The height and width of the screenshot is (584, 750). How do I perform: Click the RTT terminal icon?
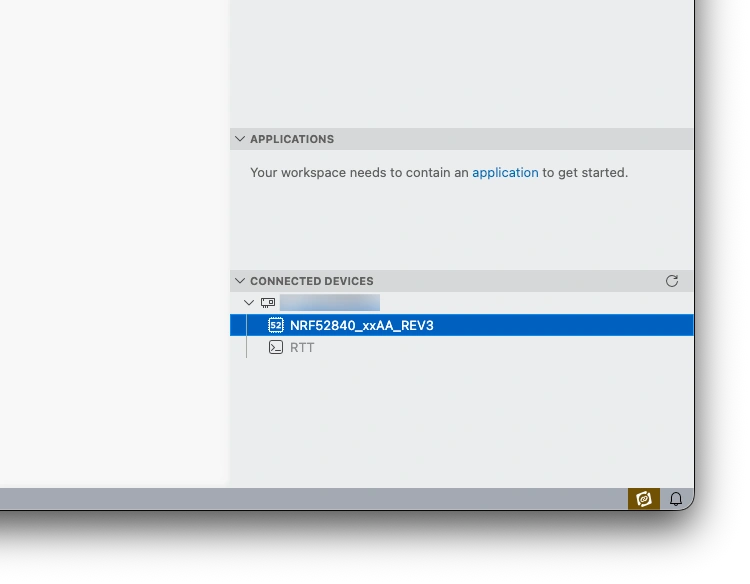[x=276, y=347]
